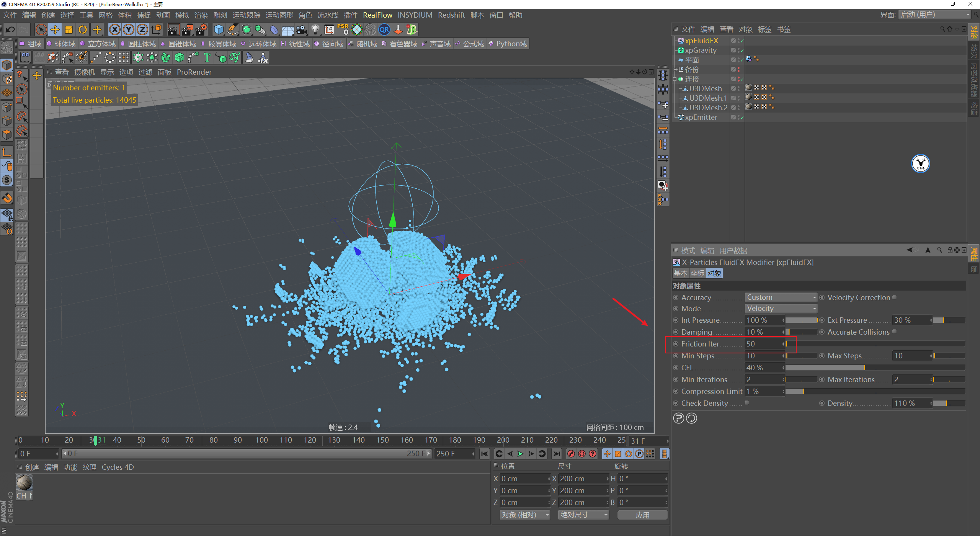980x536 pixels.
Task: Open viewport ProRender menu
Action: pyautogui.click(x=194, y=72)
